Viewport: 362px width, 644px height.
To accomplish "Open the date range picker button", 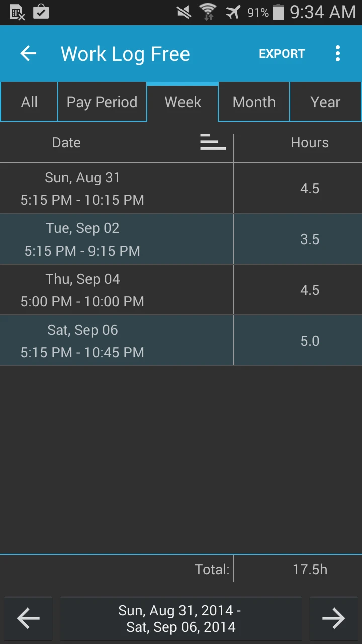I will coord(181,618).
